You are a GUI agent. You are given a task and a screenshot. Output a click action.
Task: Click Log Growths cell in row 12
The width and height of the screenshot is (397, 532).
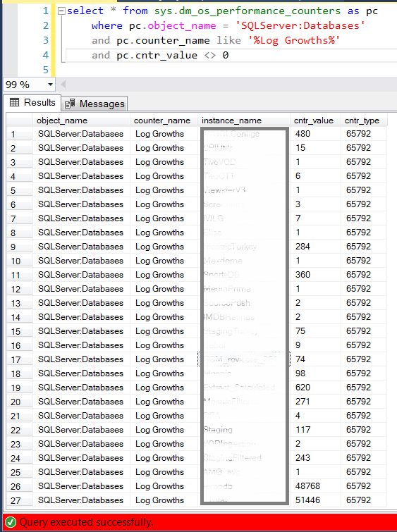pyautogui.click(x=164, y=289)
